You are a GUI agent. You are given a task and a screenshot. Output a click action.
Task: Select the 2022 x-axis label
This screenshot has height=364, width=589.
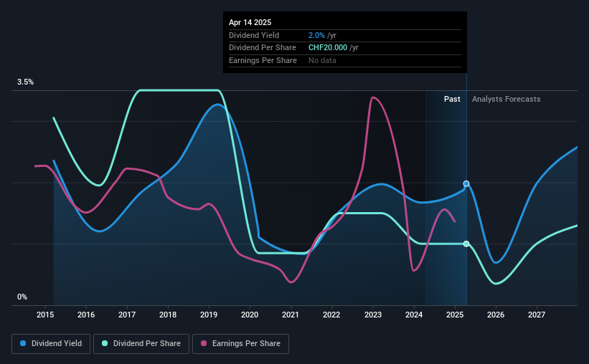(x=331, y=315)
